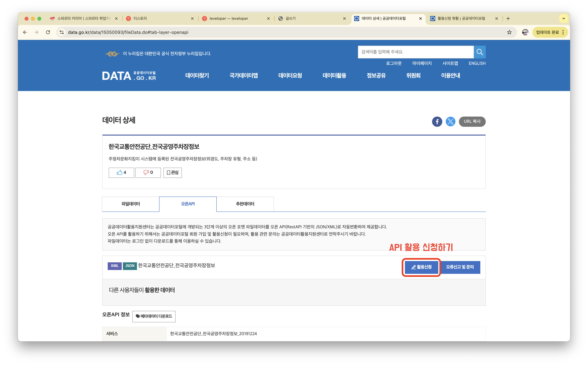
Task: Open Chrome three-dot menu
Action: click(563, 32)
